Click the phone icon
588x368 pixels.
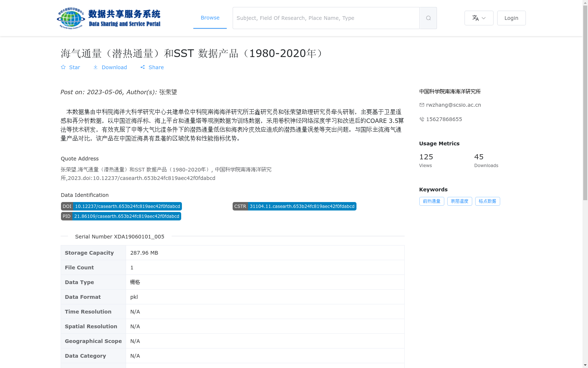click(422, 119)
